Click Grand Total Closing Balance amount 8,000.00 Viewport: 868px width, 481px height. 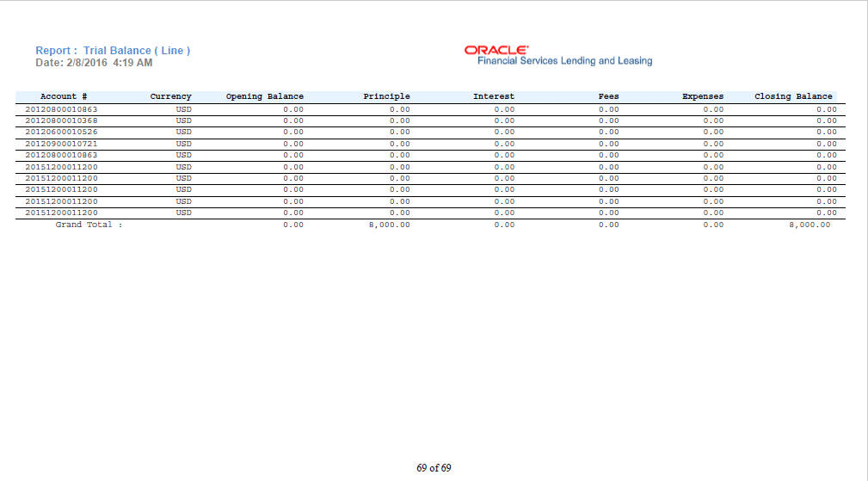810,225
